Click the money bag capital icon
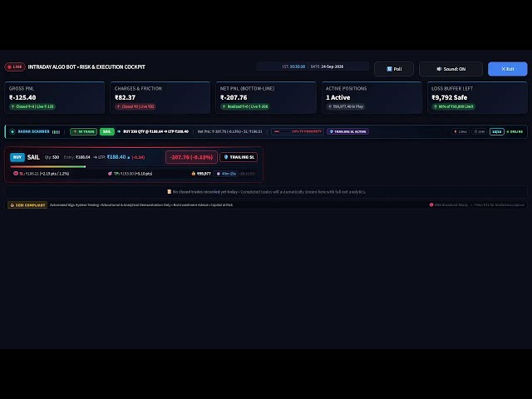 (x=194, y=174)
